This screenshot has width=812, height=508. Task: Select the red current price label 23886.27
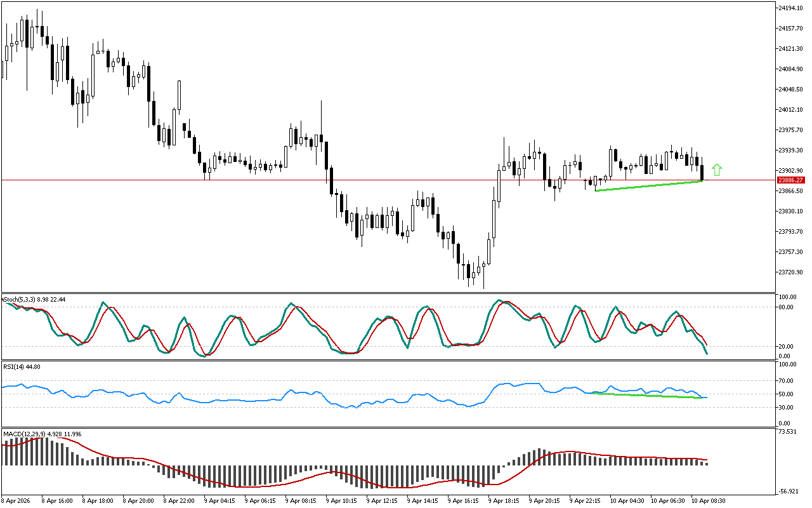790,180
